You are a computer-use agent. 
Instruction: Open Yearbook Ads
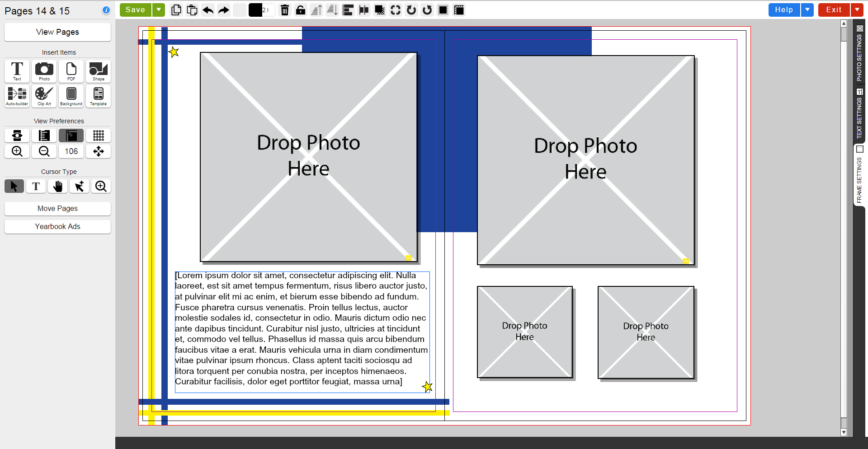(57, 226)
